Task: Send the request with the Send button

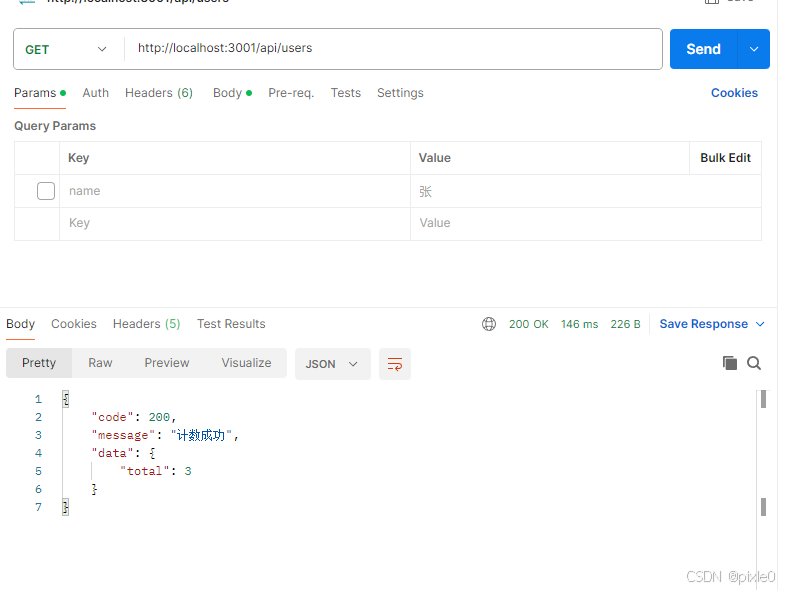Action: click(x=703, y=49)
